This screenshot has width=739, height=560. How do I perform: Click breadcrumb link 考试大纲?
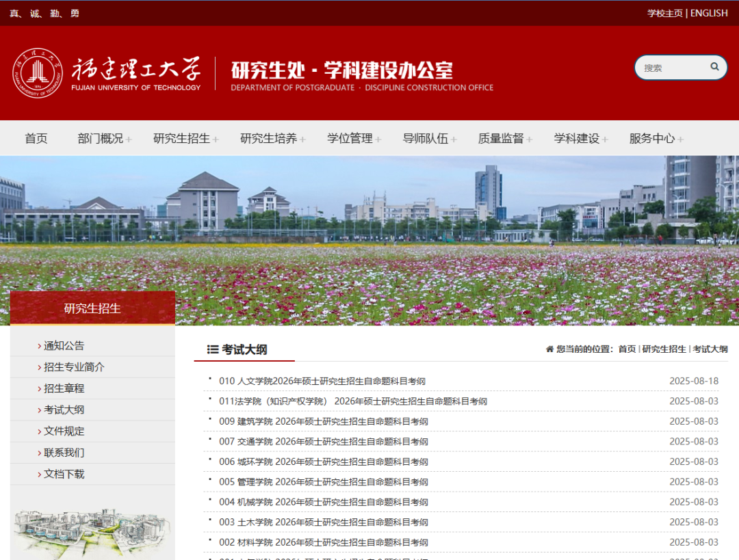(710, 349)
